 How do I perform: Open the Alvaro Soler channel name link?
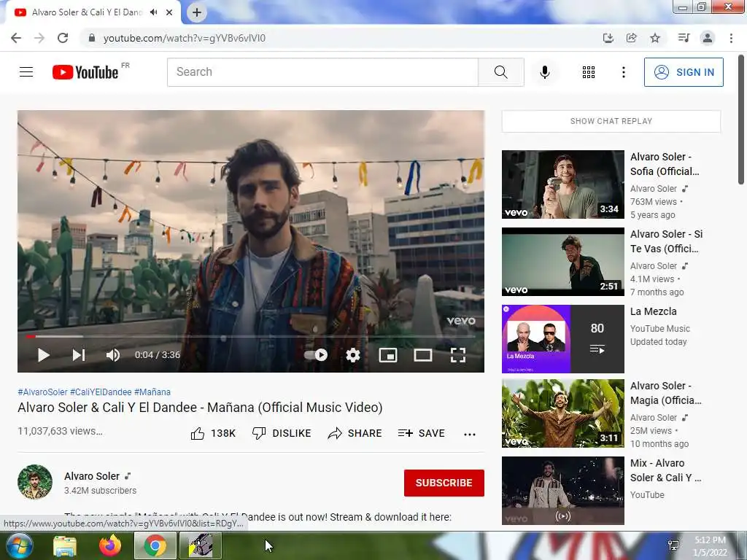click(x=92, y=476)
